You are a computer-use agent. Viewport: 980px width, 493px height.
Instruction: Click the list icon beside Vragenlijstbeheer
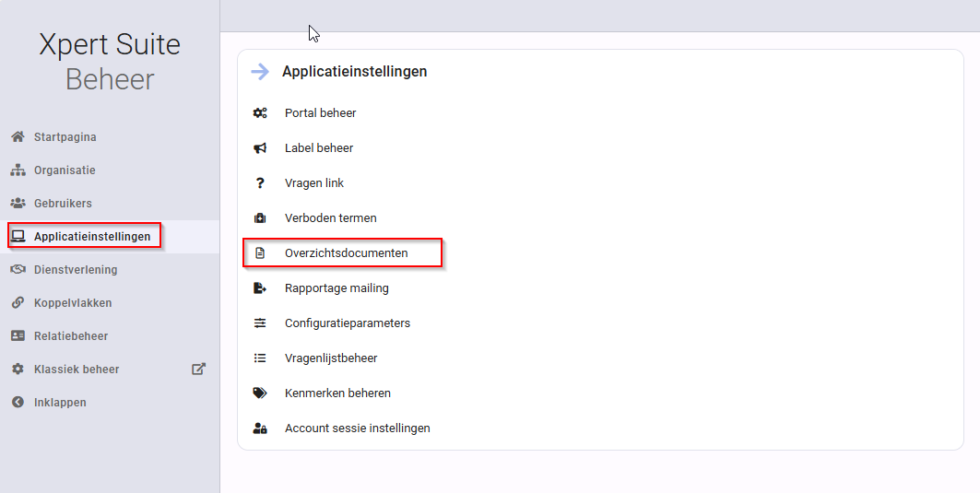[x=260, y=358]
